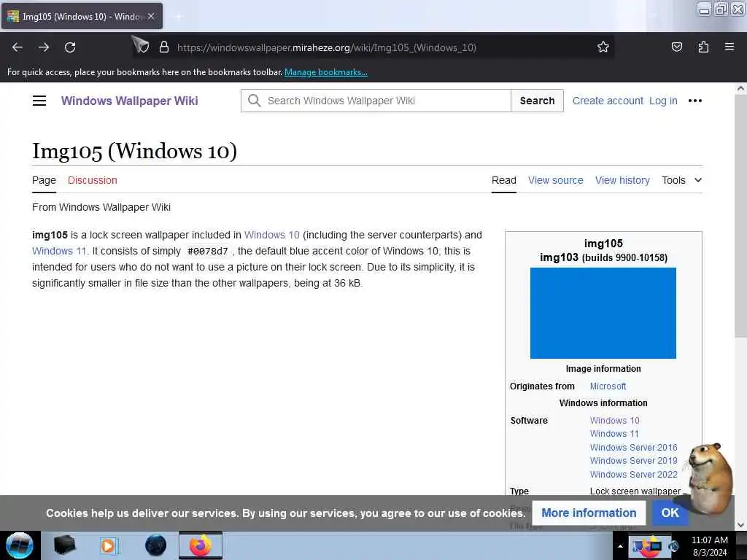The height and width of the screenshot is (560, 747).
Task: Show hidden system tray icons
Action: [620, 546]
